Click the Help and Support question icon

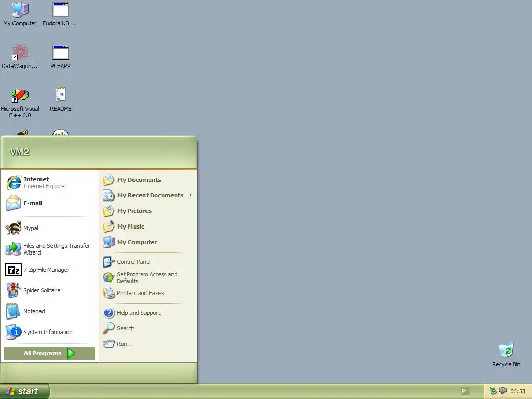point(109,312)
